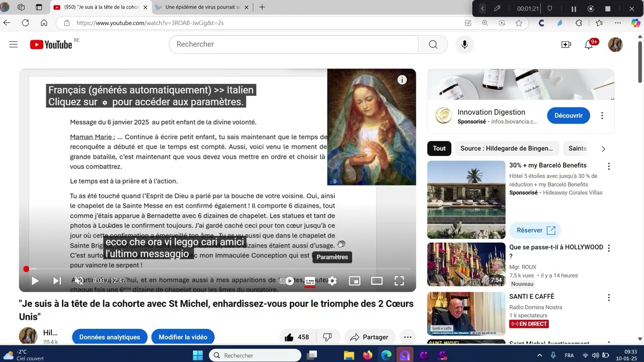
Task: Open Copilot in Edge toolbar
Action: click(636, 23)
